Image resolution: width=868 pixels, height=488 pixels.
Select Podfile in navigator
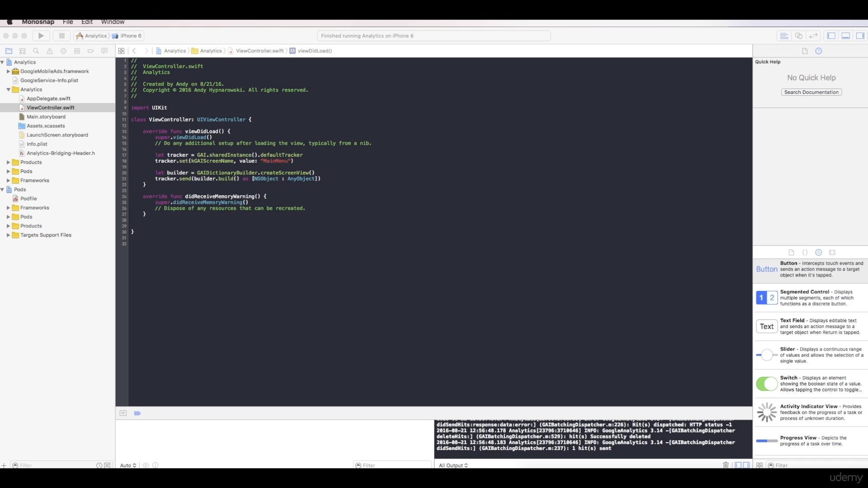pyautogui.click(x=28, y=198)
